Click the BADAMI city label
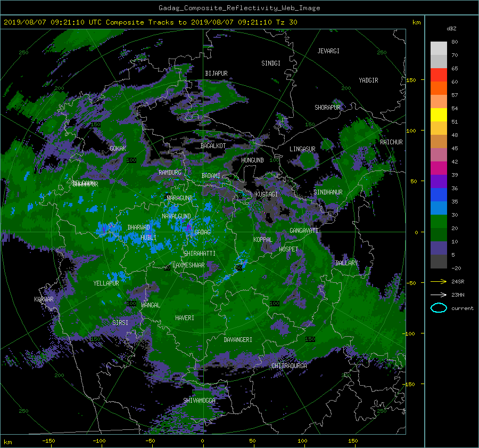The height and width of the screenshot is (448, 479). pyautogui.click(x=211, y=176)
